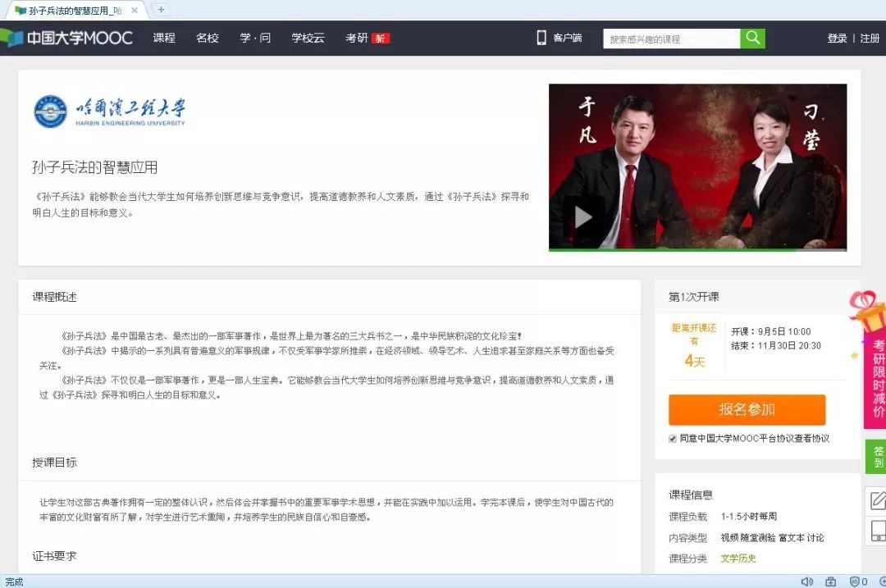Click the 注册 link
Image resolution: width=886 pixels, height=588 pixels.
(x=870, y=39)
